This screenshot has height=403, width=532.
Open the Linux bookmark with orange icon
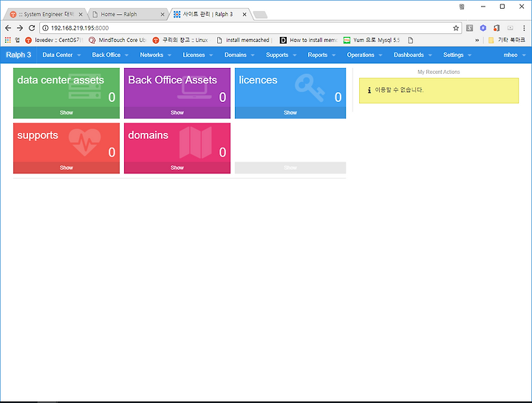point(180,40)
